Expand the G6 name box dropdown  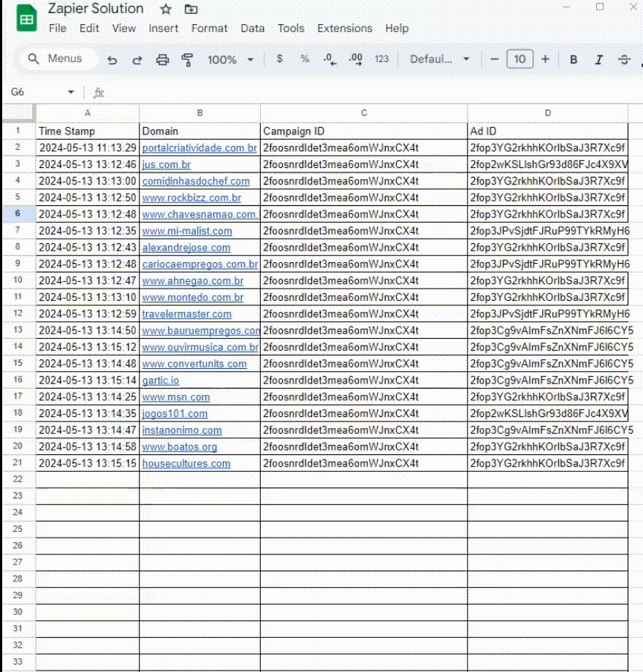(x=71, y=92)
